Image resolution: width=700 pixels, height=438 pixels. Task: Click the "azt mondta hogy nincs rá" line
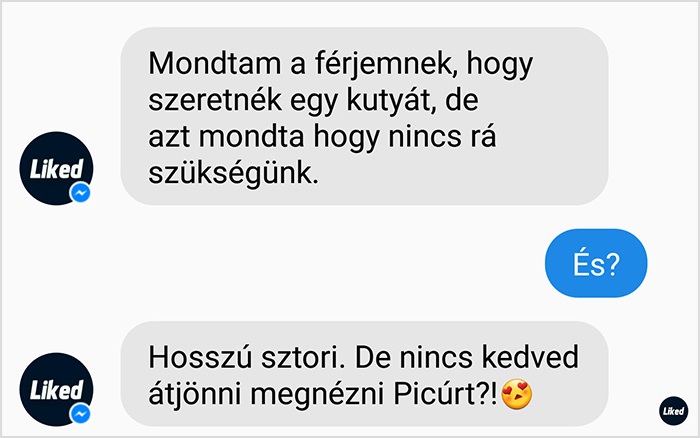click(x=322, y=136)
